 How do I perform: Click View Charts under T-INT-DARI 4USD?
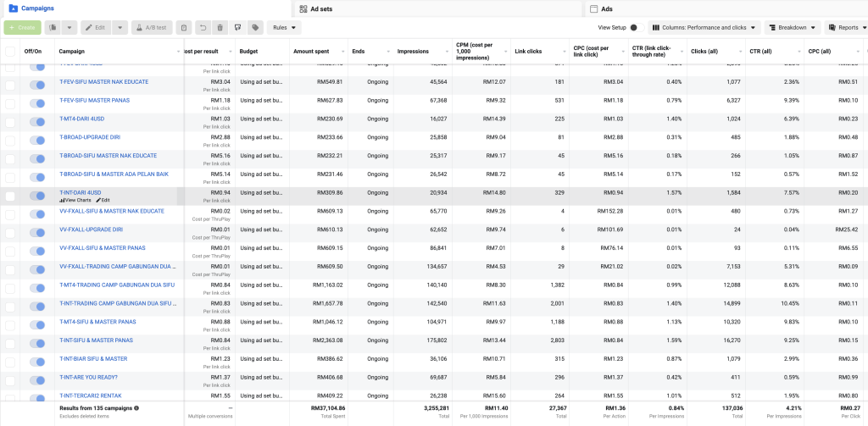(75, 200)
